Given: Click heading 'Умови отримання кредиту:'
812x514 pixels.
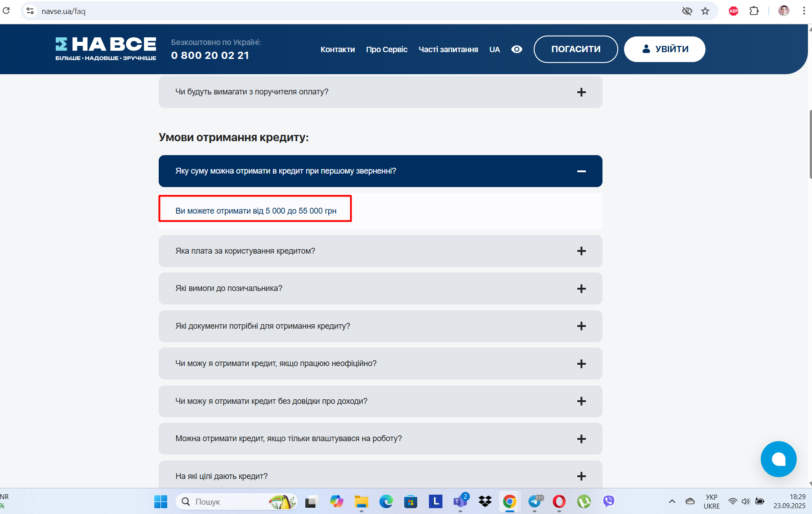Looking at the screenshot, I should [x=234, y=137].
